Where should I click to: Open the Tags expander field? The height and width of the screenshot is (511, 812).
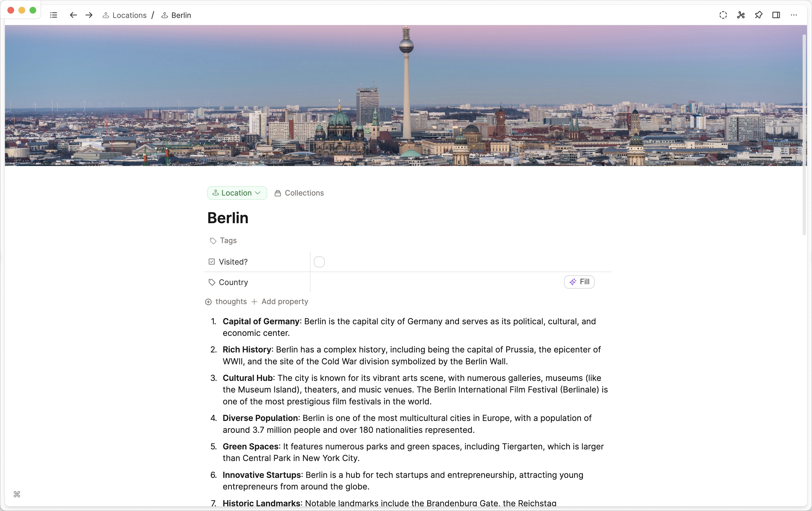coord(224,240)
